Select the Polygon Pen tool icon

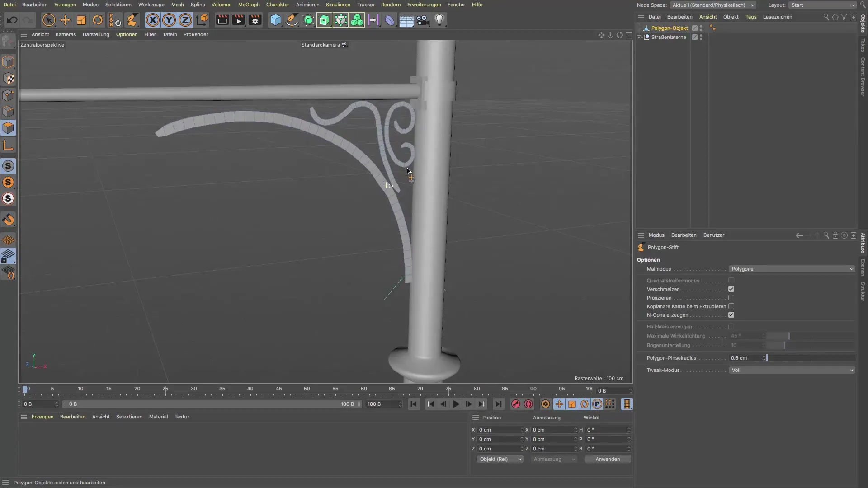pyautogui.click(x=132, y=20)
